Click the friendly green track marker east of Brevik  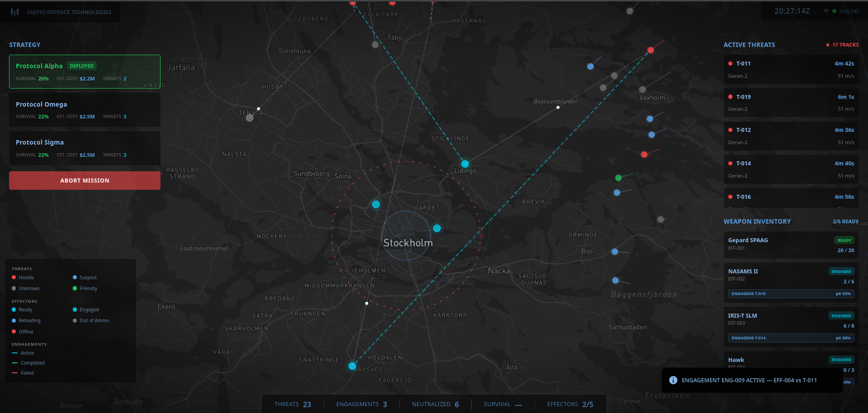[x=618, y=178]
